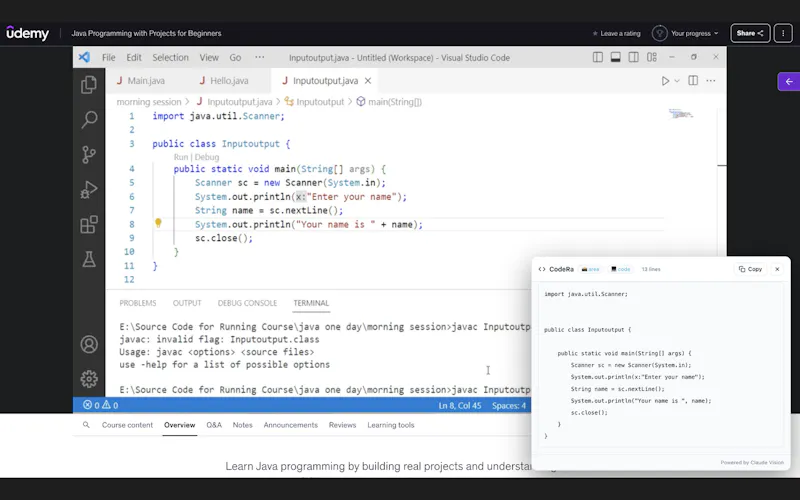Click the VS Code logo icon
The image size is (800, 500).
84,57
